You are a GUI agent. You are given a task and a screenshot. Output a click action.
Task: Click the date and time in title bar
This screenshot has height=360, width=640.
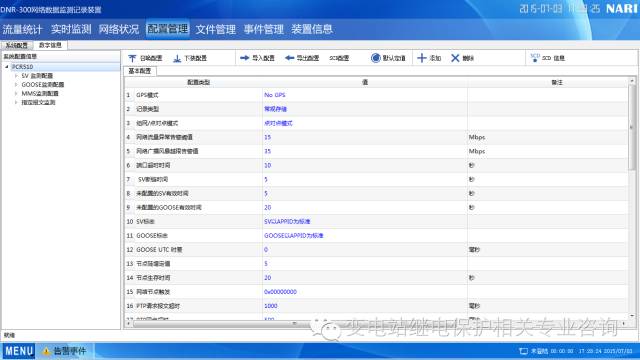(x=559, y=9)
